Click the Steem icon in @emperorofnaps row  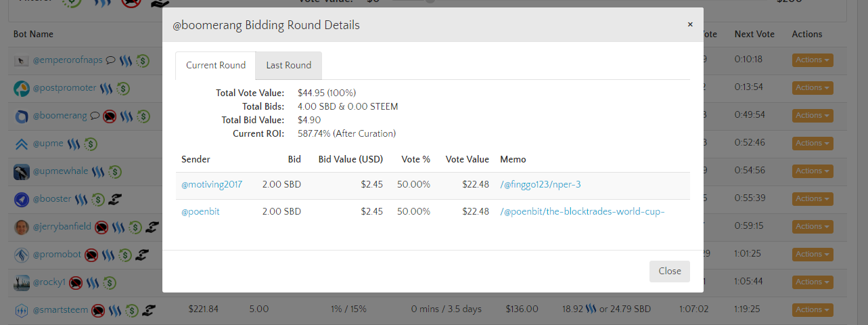click(x=126, y=60)
